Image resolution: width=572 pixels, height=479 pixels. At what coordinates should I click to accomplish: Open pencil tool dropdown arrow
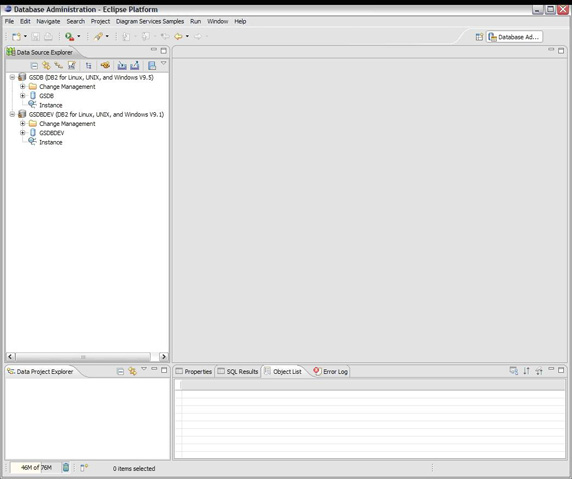(107, 36)
